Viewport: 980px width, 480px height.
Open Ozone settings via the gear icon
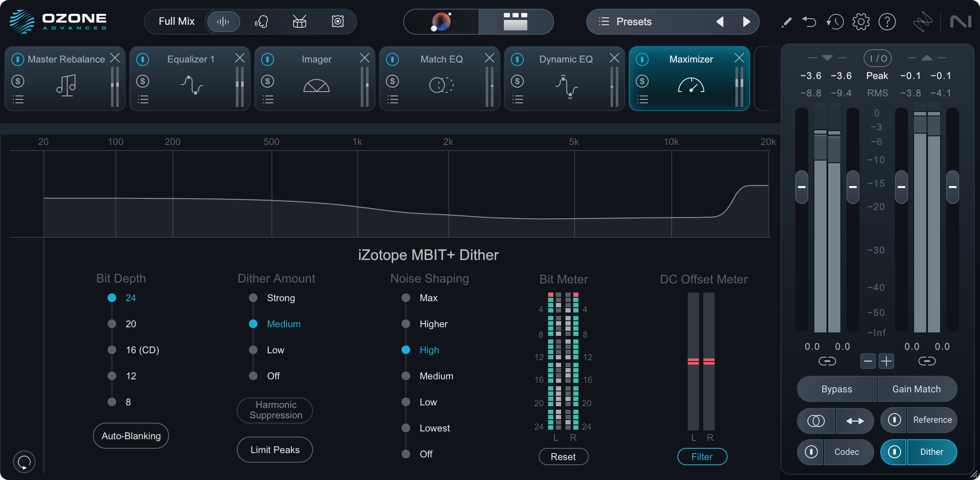click(861, 21)
